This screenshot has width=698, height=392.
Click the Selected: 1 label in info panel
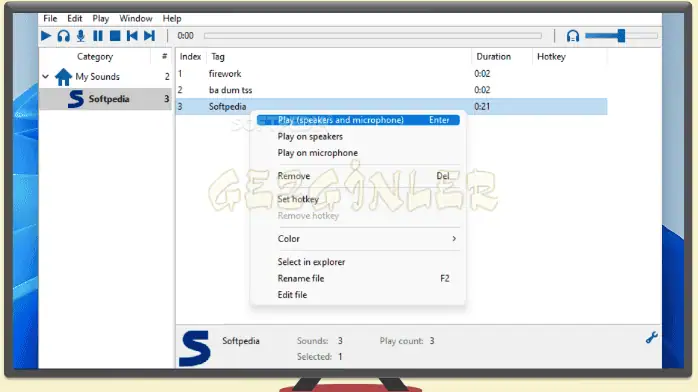point(320,356)
